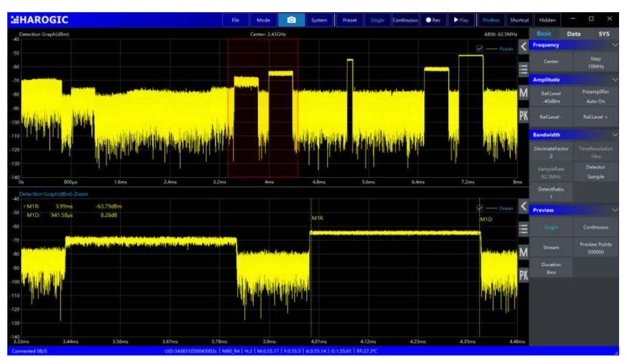Click the Hidden toolbar button
The image size is (627, 364).
point(547,20)
